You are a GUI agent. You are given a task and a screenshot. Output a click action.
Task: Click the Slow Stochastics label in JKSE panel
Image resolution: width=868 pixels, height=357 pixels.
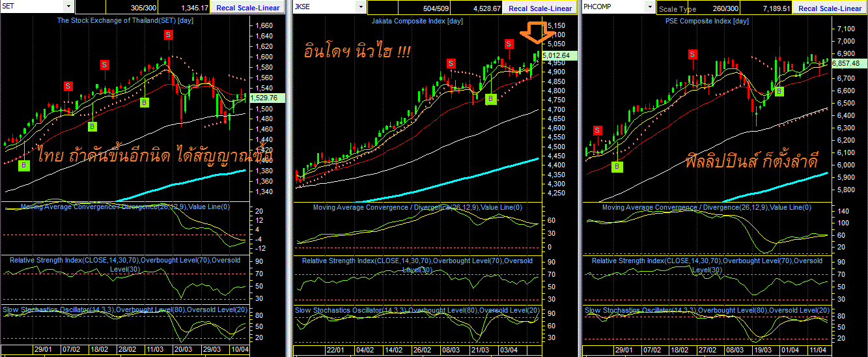coord(417,310)
